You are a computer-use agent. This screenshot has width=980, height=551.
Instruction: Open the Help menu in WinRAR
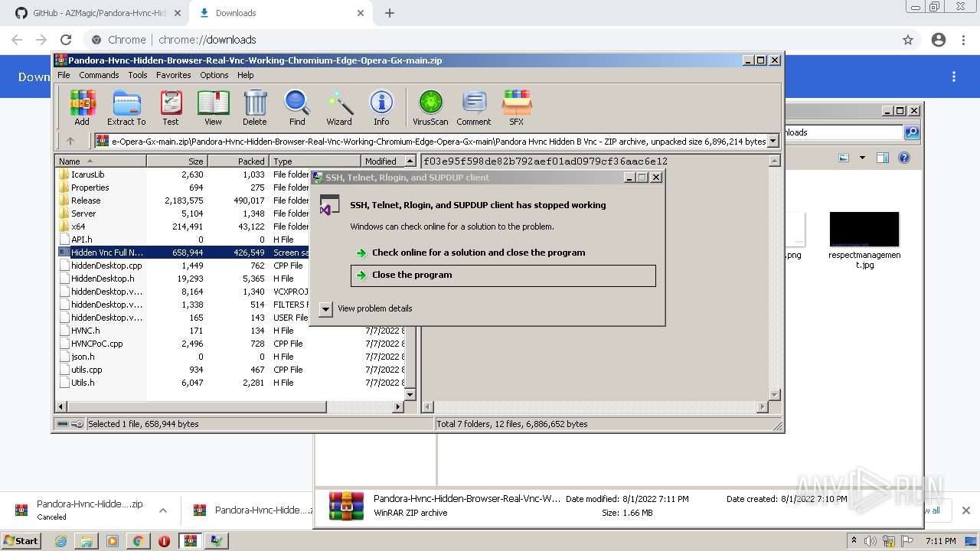[x=245, y=75]
